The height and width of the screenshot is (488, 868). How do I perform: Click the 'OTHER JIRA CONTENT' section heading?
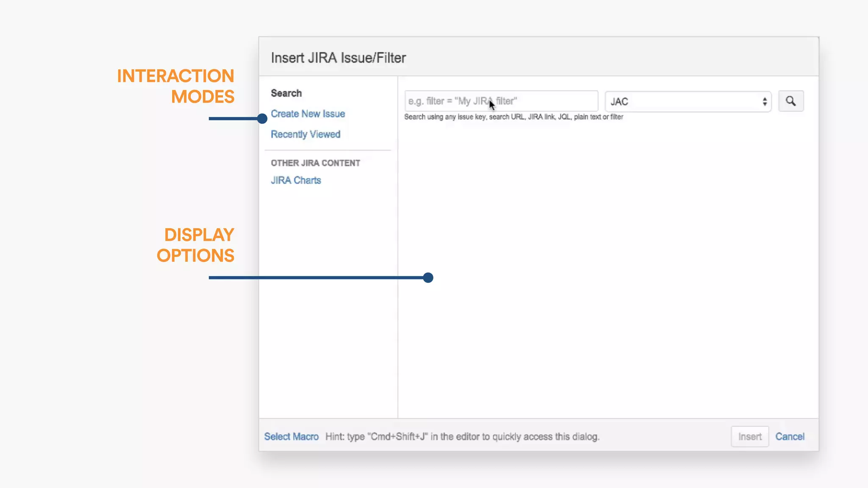(x=315, y=163)
